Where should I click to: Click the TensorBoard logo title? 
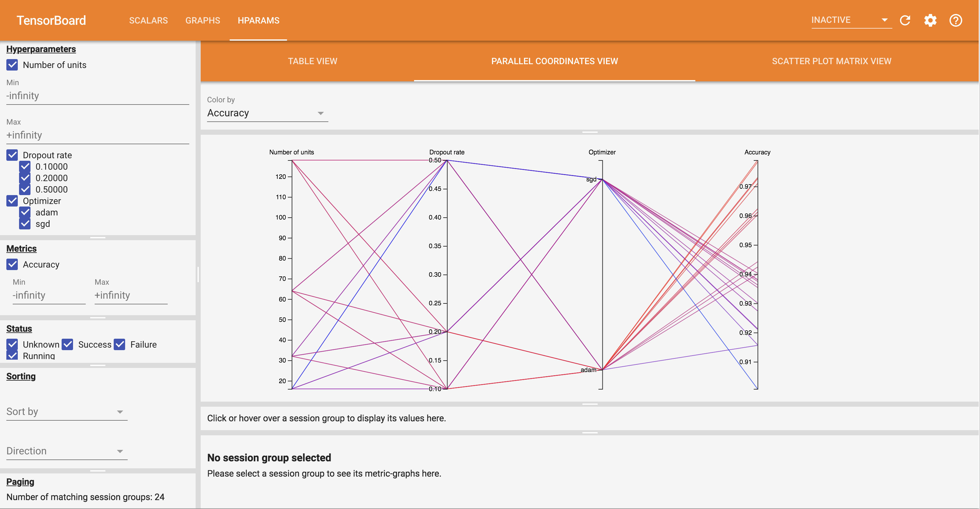tap(51, 20)
